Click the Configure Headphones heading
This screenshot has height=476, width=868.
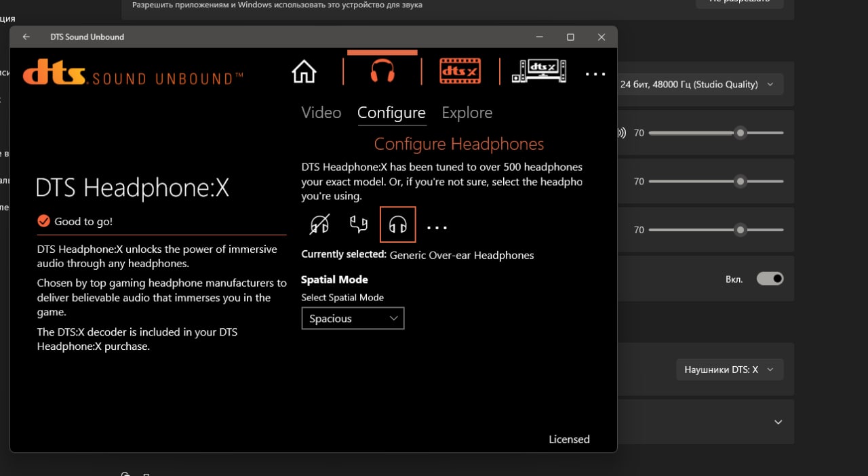coord(459,144)
